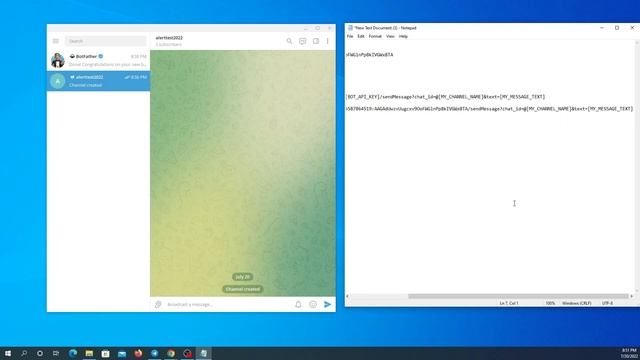Viewport: 640px width, 360px height.
Task: Click the taskbar clock and date
Action: pos(629,353)
